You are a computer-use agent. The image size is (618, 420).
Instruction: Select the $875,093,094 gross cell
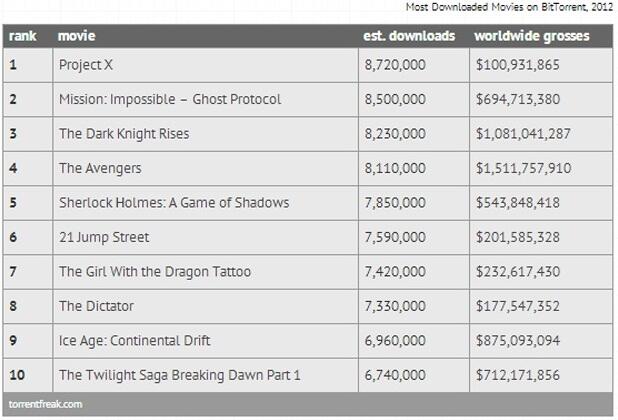pyautogui.click(x=518, y=340)
